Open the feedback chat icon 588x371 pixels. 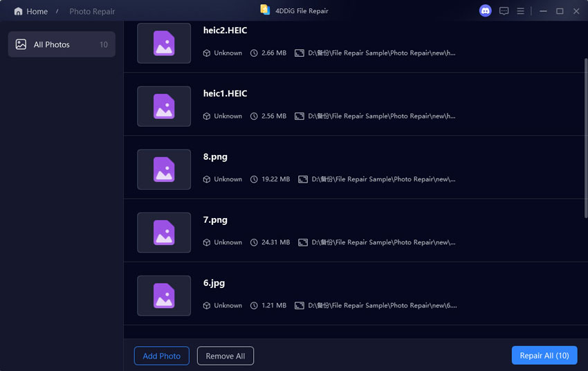[504, 11]
